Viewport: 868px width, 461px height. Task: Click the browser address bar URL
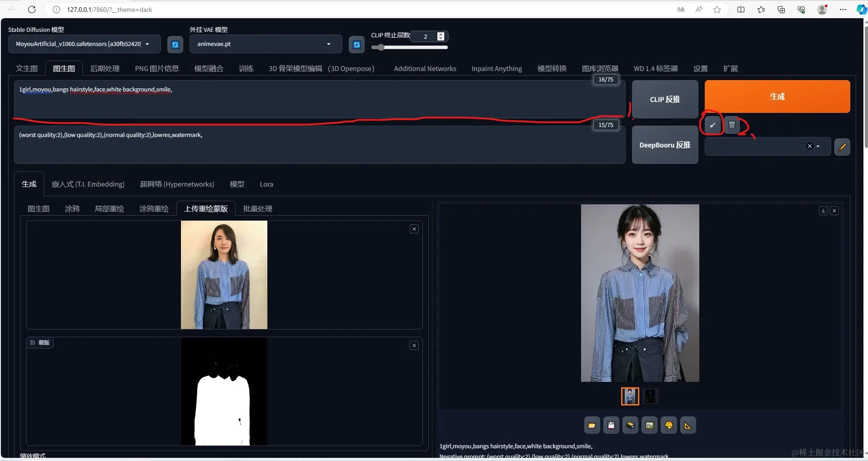tap(110, 10)
